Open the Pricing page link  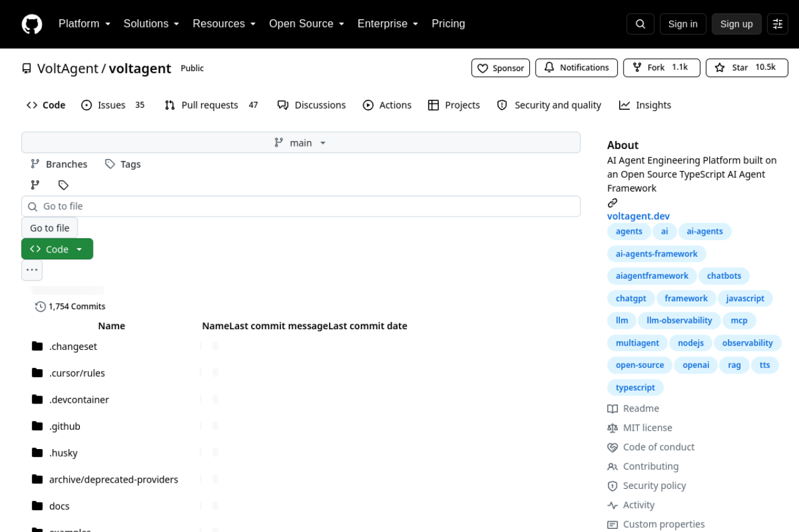(448, 24)
